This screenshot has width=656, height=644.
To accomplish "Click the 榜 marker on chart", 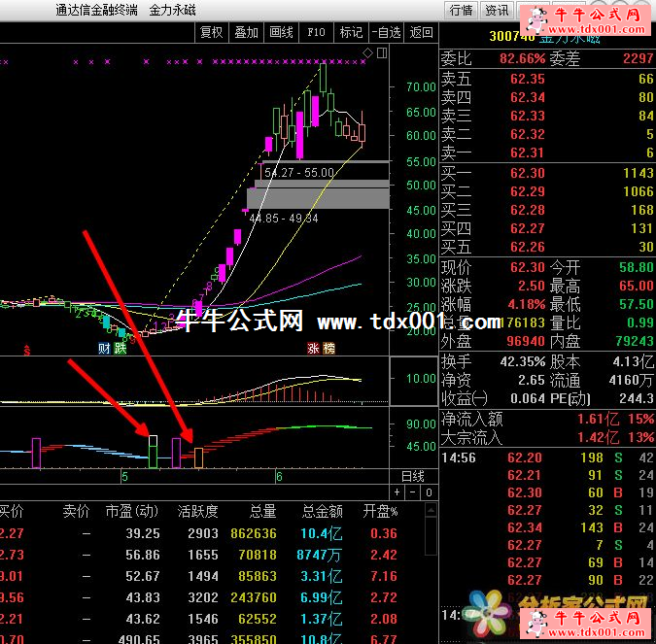I will click(328, 348).
